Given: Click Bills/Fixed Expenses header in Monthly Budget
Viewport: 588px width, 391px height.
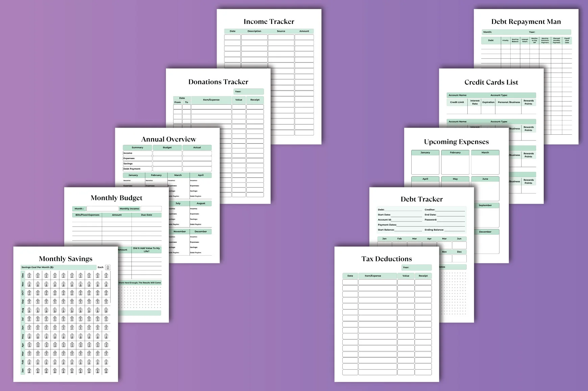Looking at the screenshot, I should (87, 215).
